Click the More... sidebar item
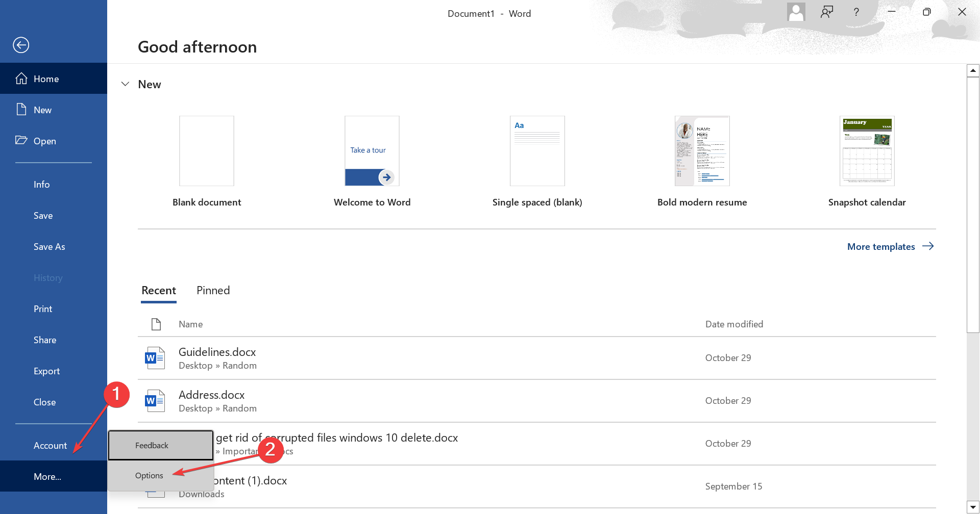This screenshot has width=980, height=514. [54, 476]
